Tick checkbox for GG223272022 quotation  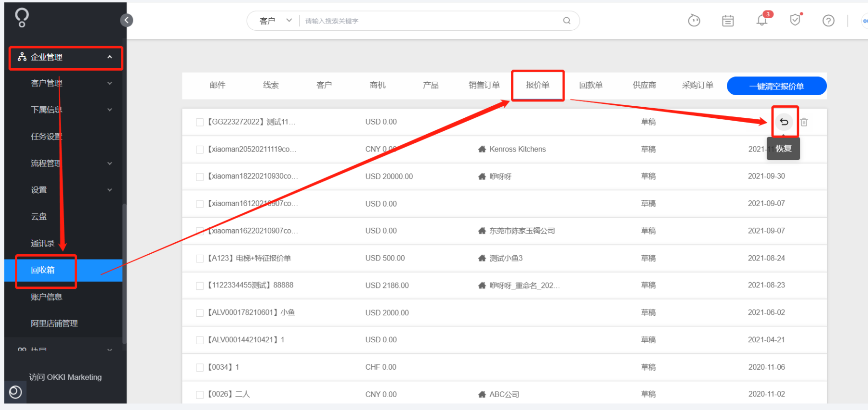click(200, 122)
